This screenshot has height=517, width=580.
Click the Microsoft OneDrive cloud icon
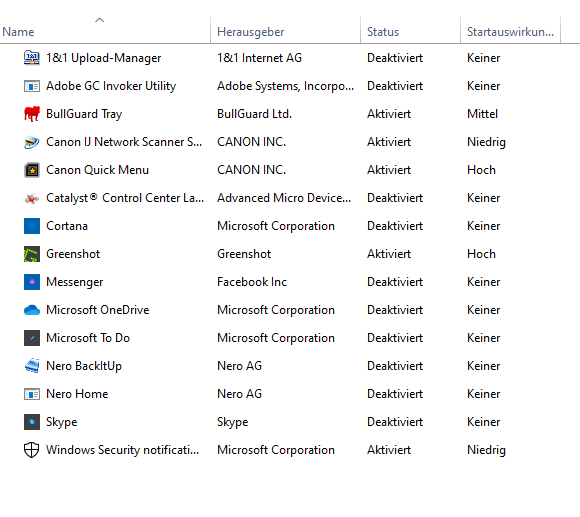(x=32, y=310)
